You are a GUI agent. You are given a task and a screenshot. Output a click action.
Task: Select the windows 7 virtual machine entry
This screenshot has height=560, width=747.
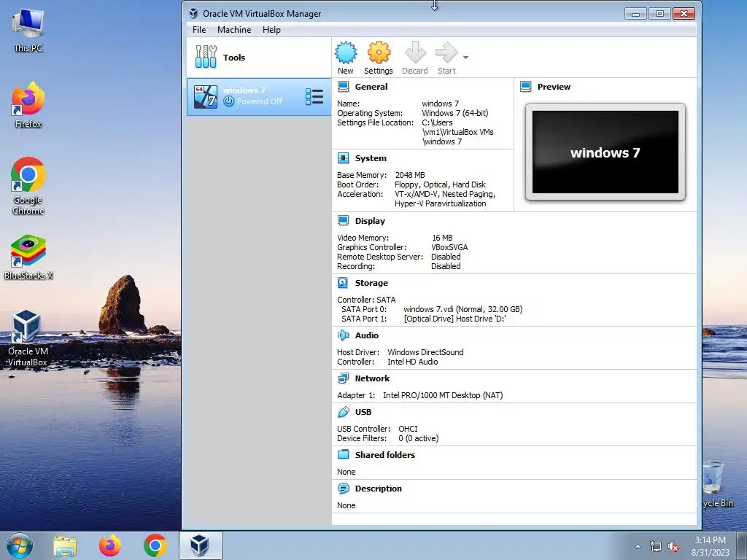tap(259, 97)
